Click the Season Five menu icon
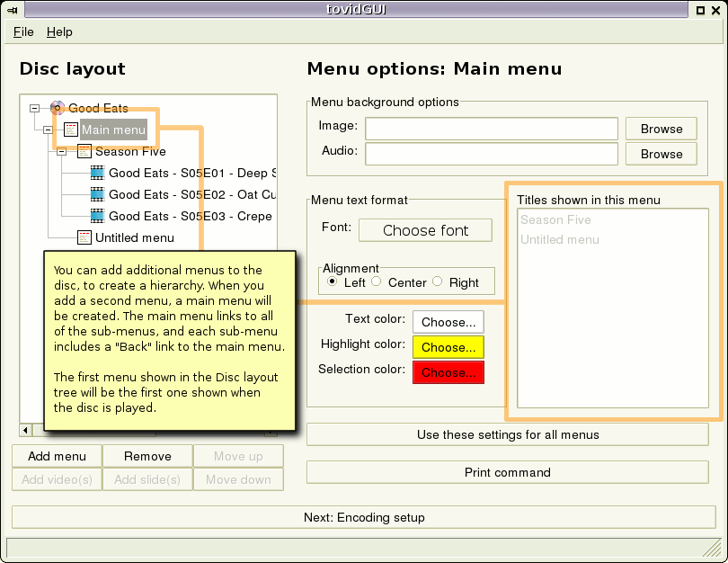 pos(84,151)
